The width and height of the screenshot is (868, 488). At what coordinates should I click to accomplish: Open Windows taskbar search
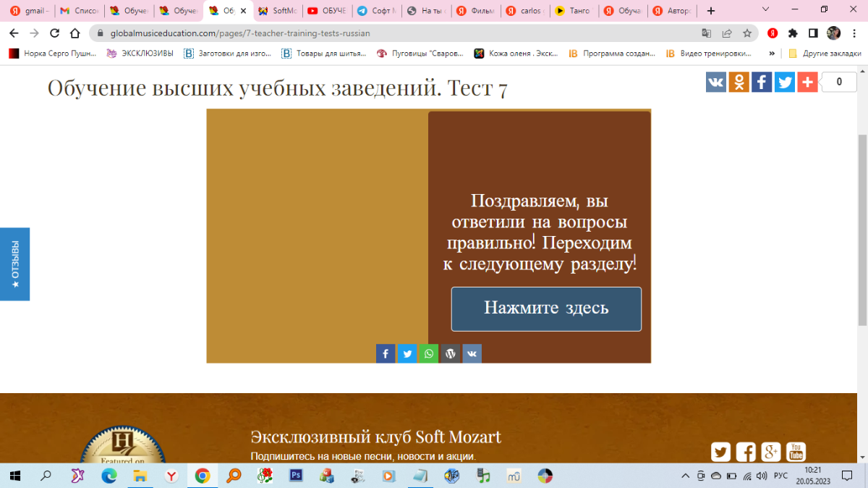[46, 476]
